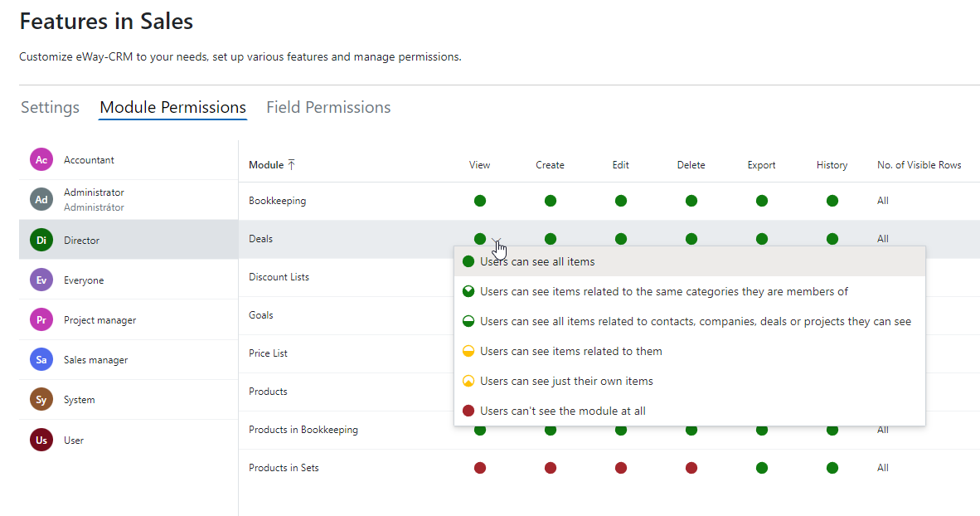
Task: Click the Products in Sets row name
Action: pyautogui.click(x=284, y=468)
